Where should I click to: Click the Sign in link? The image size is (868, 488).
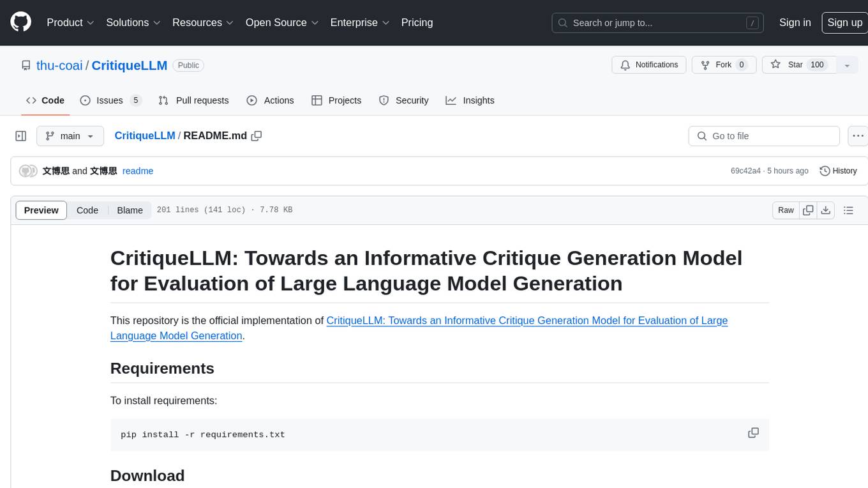(795, 22)
